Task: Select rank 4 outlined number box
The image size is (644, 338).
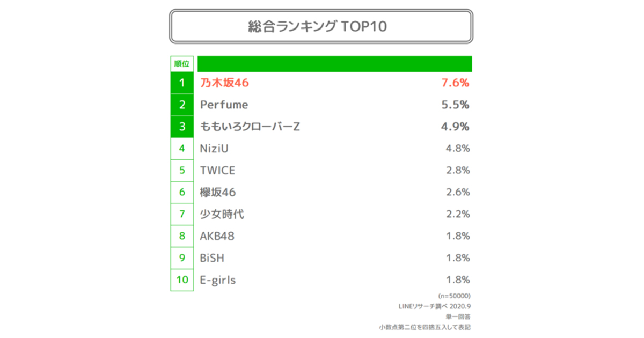Action: (x=182, y=149)
